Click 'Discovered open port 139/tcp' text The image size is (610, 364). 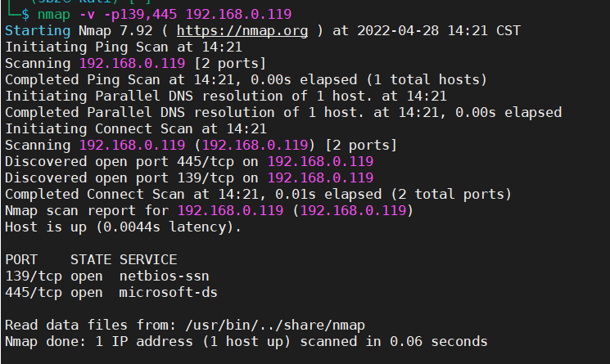120,178
